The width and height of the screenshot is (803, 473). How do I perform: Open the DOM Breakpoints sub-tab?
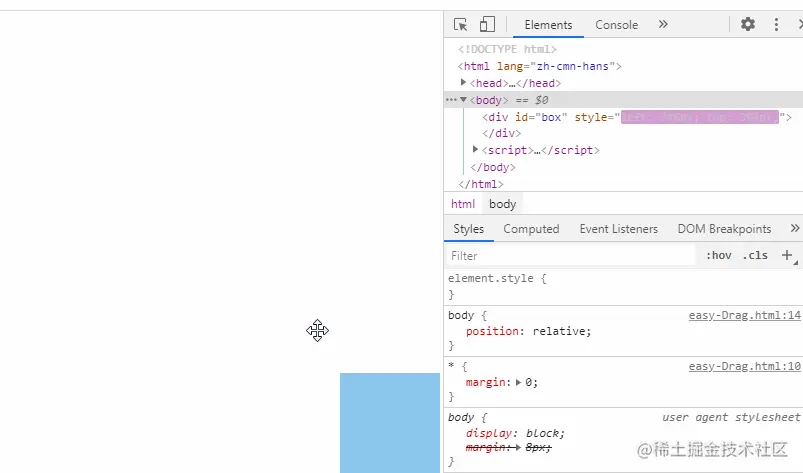point(724,229)
